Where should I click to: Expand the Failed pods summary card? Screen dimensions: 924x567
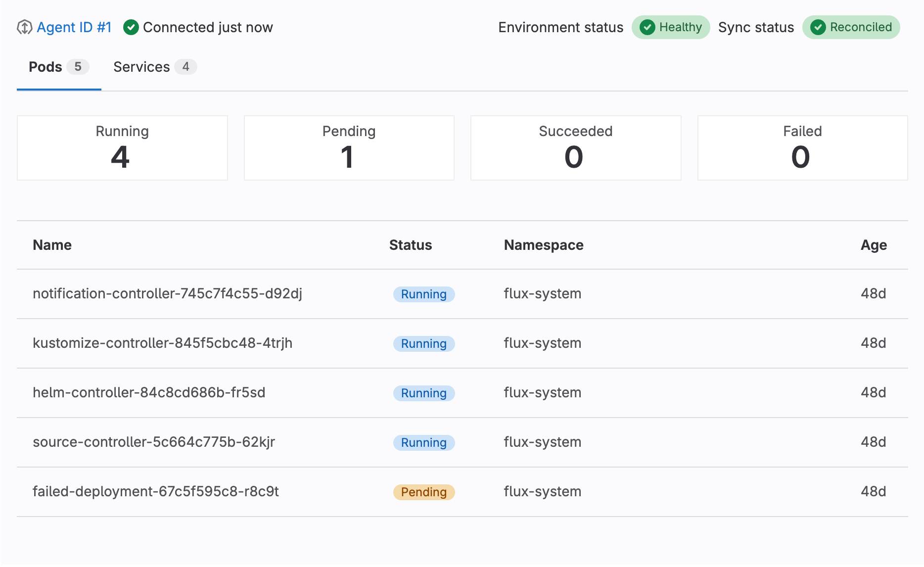click(x=802, y=147)
